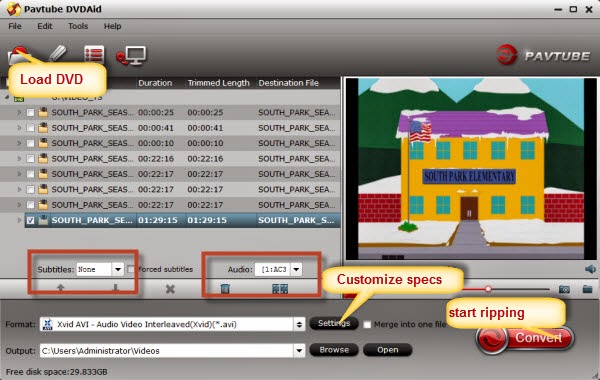Open the Edit menu
The height and width of the screenshot is (380, 600).
[44, 26]
